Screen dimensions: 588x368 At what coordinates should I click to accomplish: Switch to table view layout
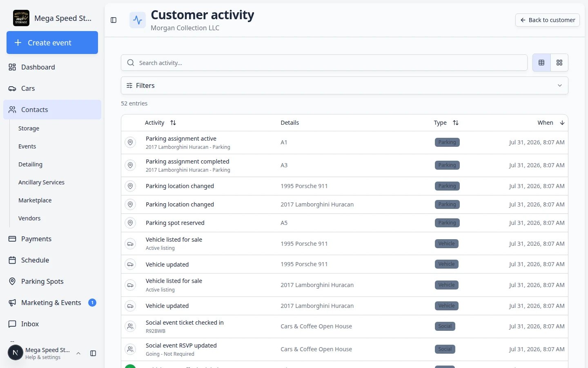[541, 63]
